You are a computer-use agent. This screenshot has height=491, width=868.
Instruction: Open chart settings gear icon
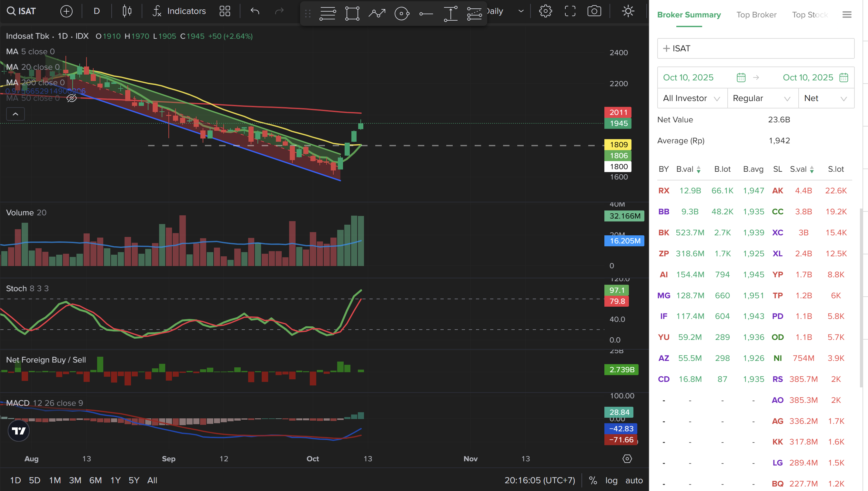point(545,11)
